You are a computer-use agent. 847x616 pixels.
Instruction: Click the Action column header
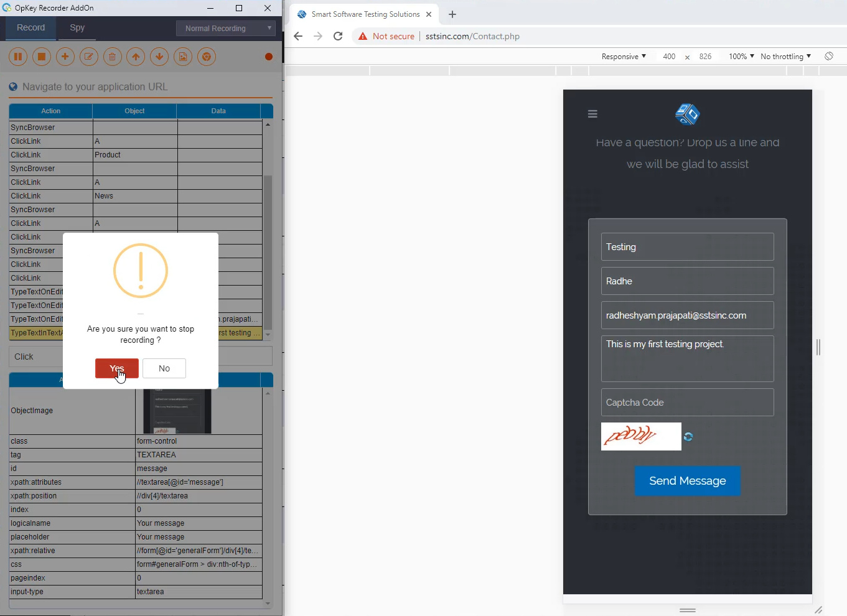click(x=51, y=111)
